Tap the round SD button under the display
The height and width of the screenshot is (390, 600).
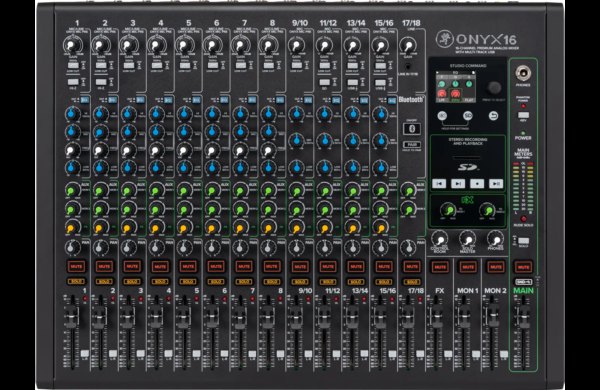click(468, 116)
